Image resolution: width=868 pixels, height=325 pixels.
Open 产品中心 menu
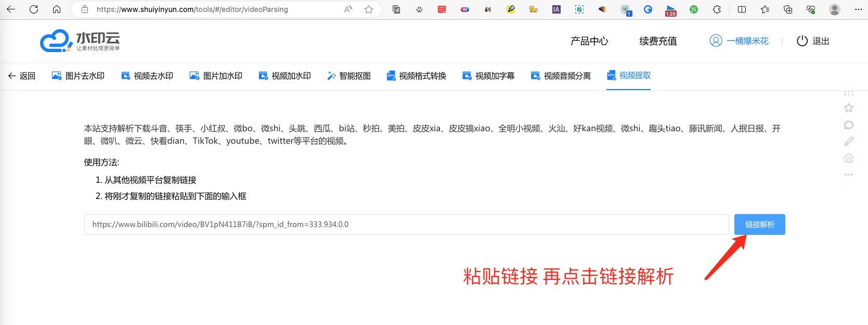pyautogui.click(x=589, y=41)
